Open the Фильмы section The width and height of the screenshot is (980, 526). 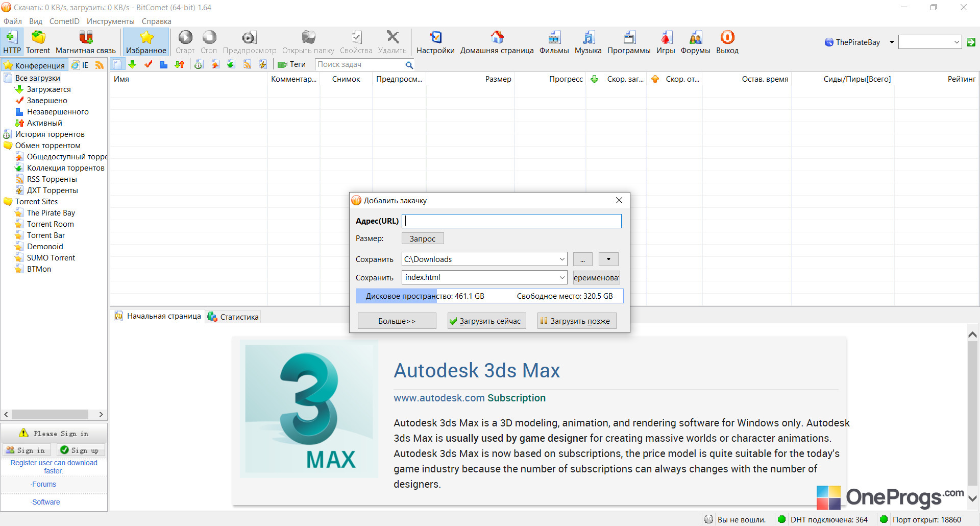click(554, 42)
